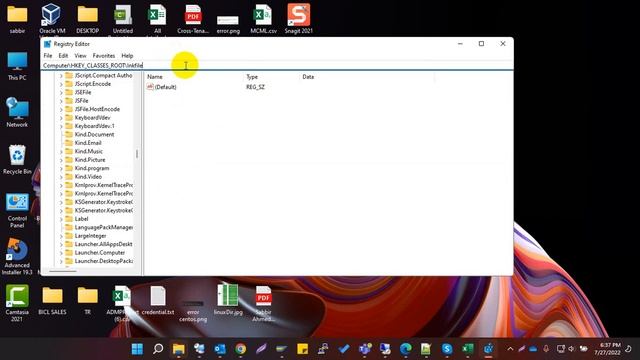Expand the JSFile.HostEncode key chevron
The image size is (640, 360).
61,109
